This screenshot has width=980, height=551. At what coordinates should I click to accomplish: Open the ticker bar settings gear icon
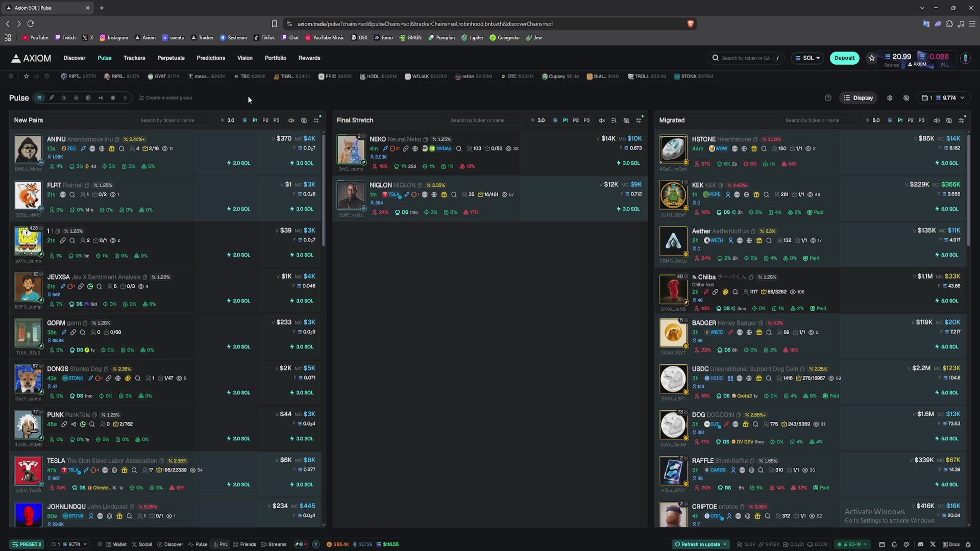coord(11,77)
